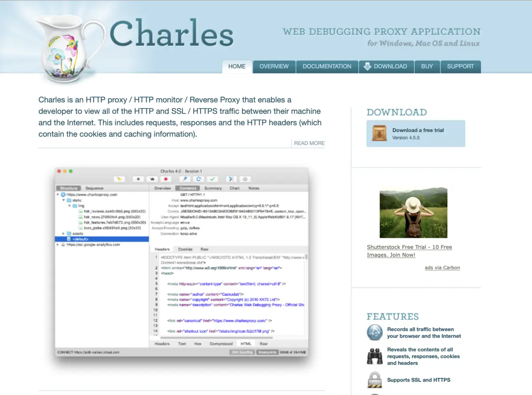The height and width of the screenshot is (395, 532).
Task: Switch to the request Cookies tab
Action: tap(185, 249)
